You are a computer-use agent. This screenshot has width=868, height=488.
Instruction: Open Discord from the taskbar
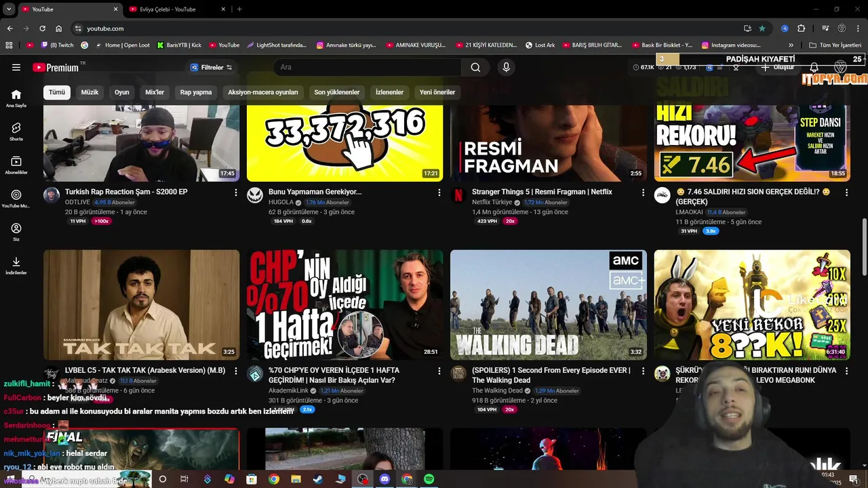tap(384, 479)
